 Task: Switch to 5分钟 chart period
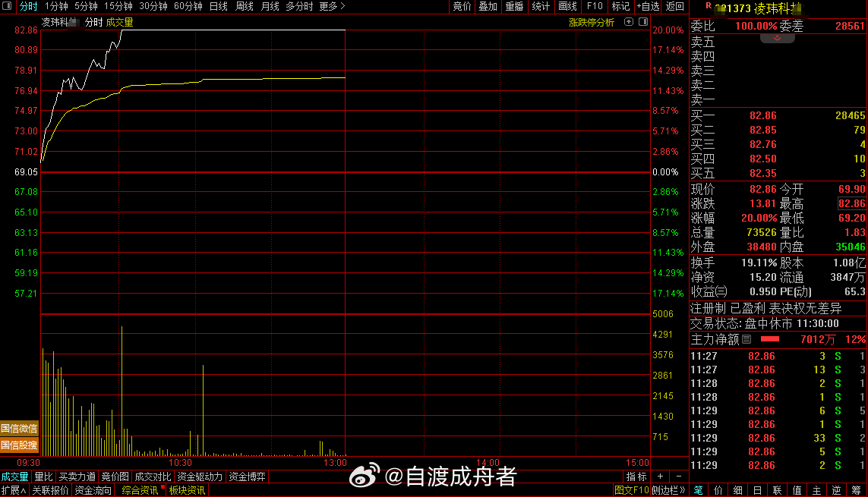pos(86,6)
